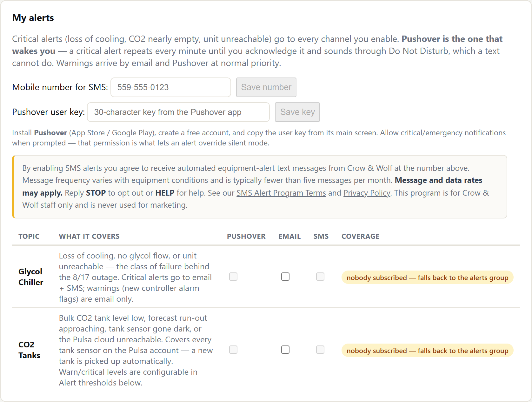Click the EMAIL column header
Image resolution: width=532 pixels, height=402 pixels.
[289, 236]
